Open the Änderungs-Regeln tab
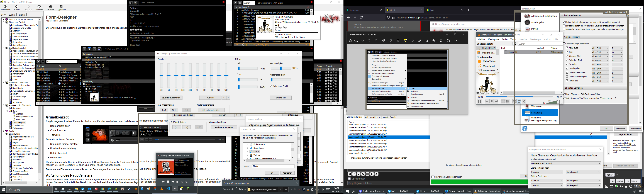 tap(372, 117)
